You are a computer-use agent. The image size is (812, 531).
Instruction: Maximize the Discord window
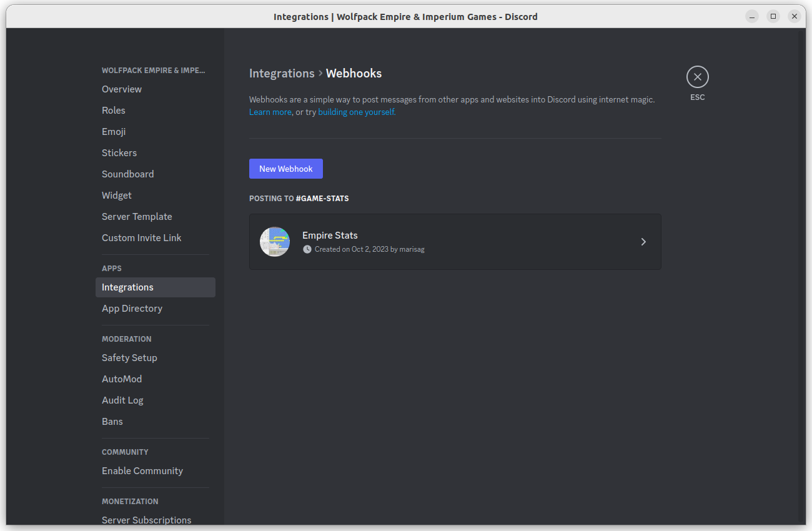point(773,16)
